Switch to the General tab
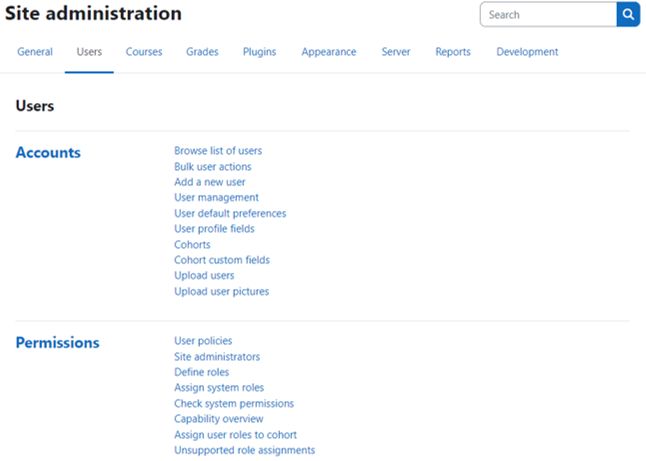The height and width of the screenshot is (461, 646). (x=35, y=52)
